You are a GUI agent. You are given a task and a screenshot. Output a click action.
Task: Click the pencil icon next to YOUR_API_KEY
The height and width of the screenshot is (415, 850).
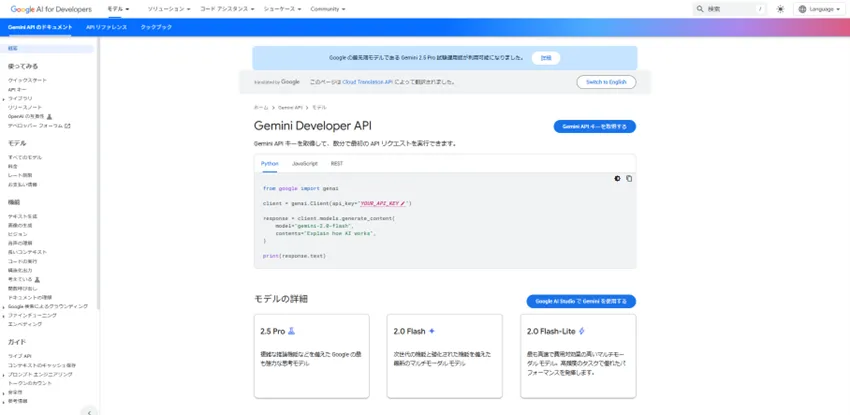point(403,204)
